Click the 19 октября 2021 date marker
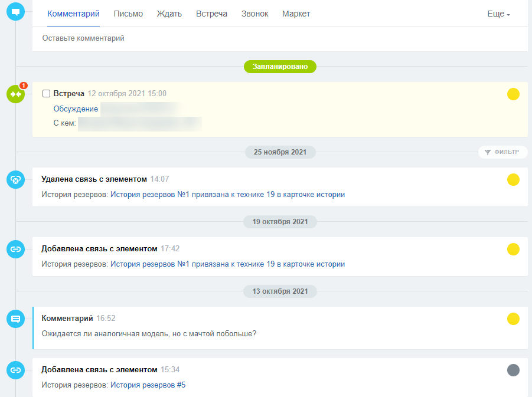This screenshot has width=532, height=397. [x=280, y=222]
